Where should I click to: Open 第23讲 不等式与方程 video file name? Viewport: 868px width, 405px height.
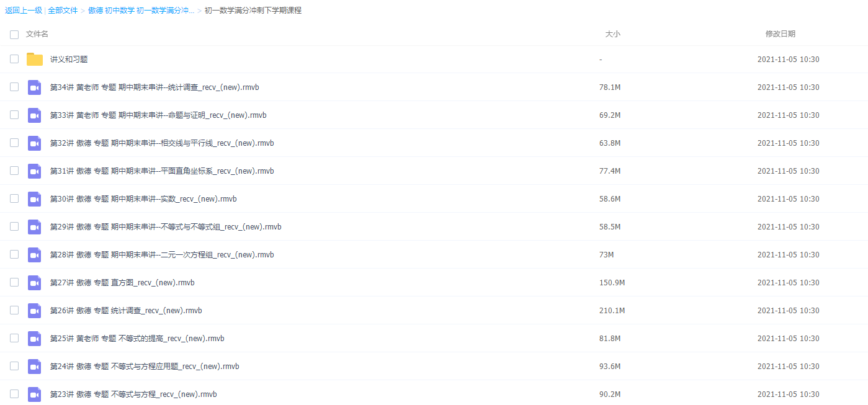pos(133,394)
